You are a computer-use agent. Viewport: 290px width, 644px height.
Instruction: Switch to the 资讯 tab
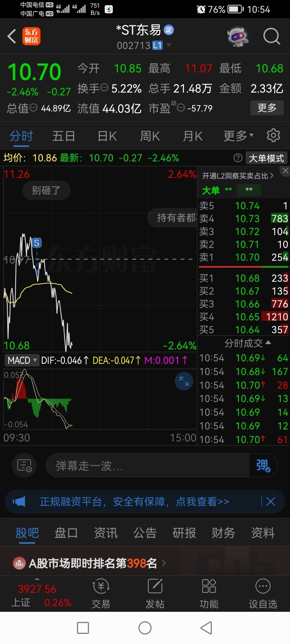(106, 533)
